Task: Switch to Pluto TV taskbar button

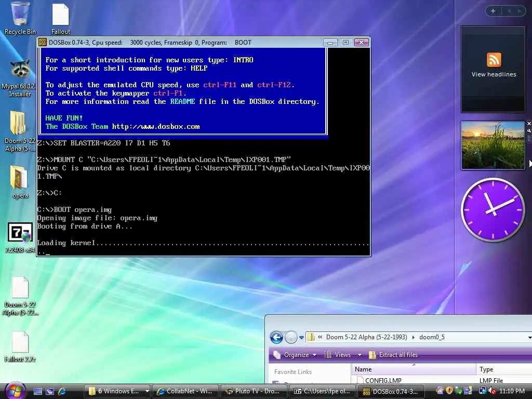Action: point(253,391)
